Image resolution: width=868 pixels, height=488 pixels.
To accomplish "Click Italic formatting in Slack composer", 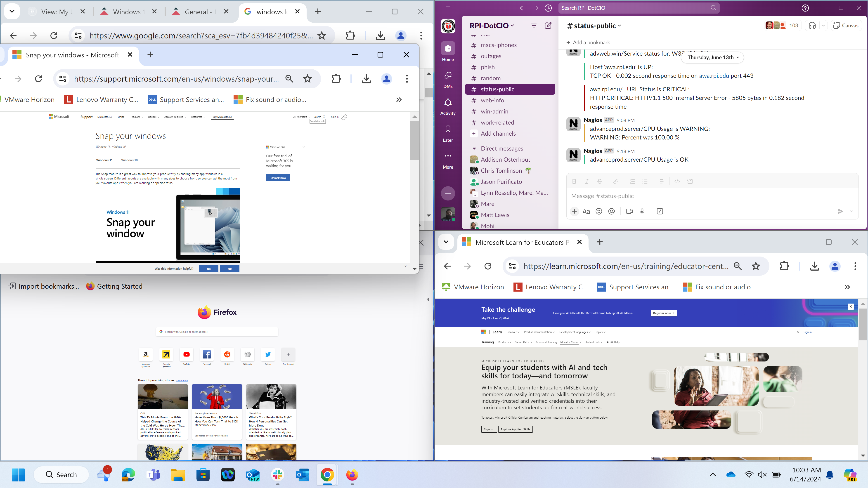I will click(587, 181).
